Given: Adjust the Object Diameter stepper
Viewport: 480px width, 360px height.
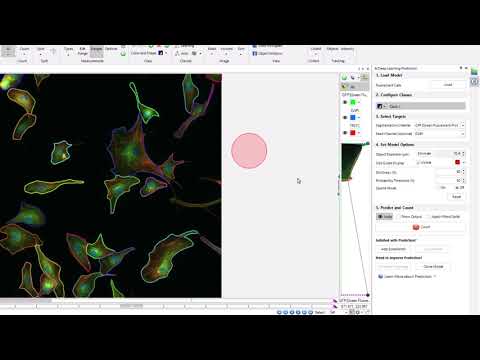Looking at the screenshot, I should click(x=464, y=154).
